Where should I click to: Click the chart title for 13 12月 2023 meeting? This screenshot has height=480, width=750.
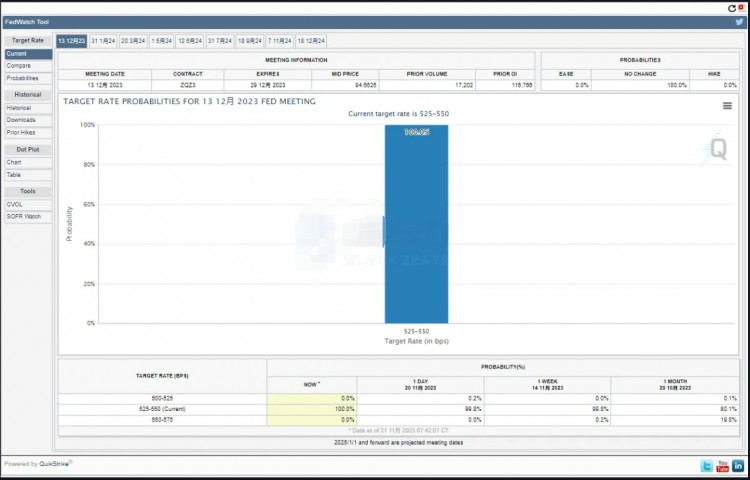[x=189, y=101]
